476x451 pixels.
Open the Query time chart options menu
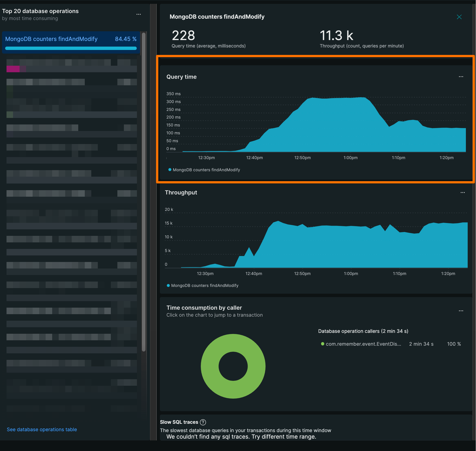461,77
